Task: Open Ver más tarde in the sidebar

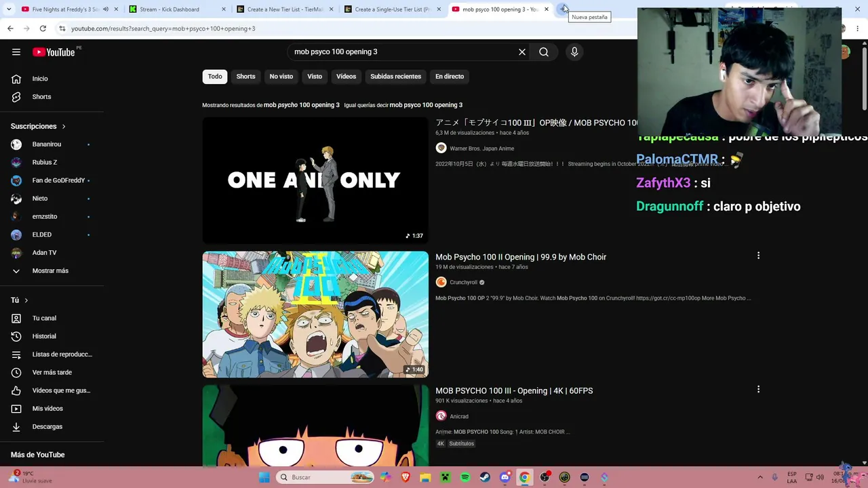Action: (52, 373)
